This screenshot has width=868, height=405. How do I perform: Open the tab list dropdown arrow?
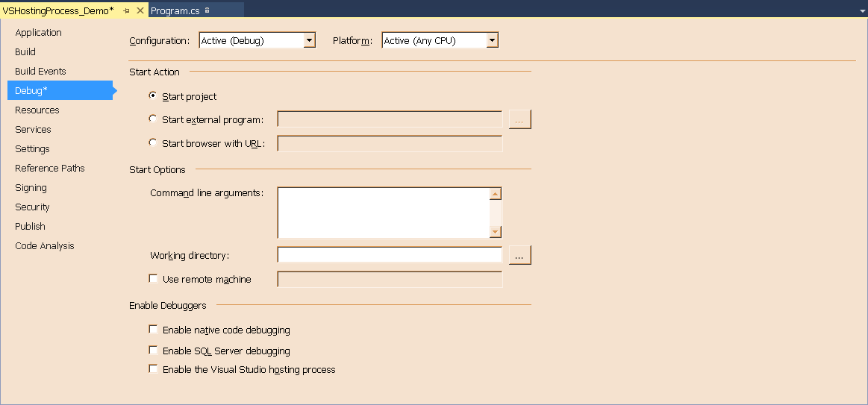pyautogui.click(x=863, y=11)
